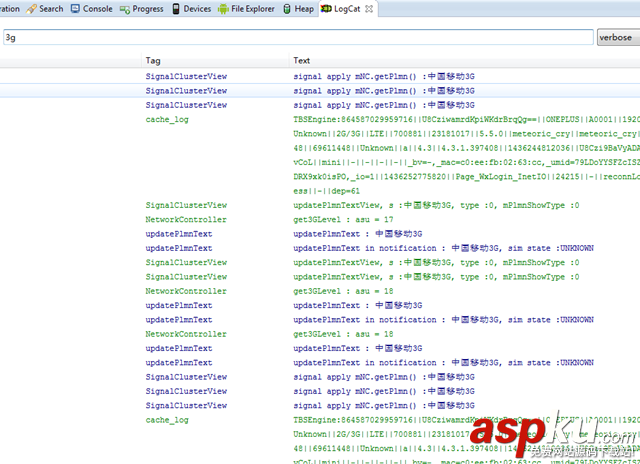
Task: Click the Heap tab cylinder icon
Action: [287, 9]
